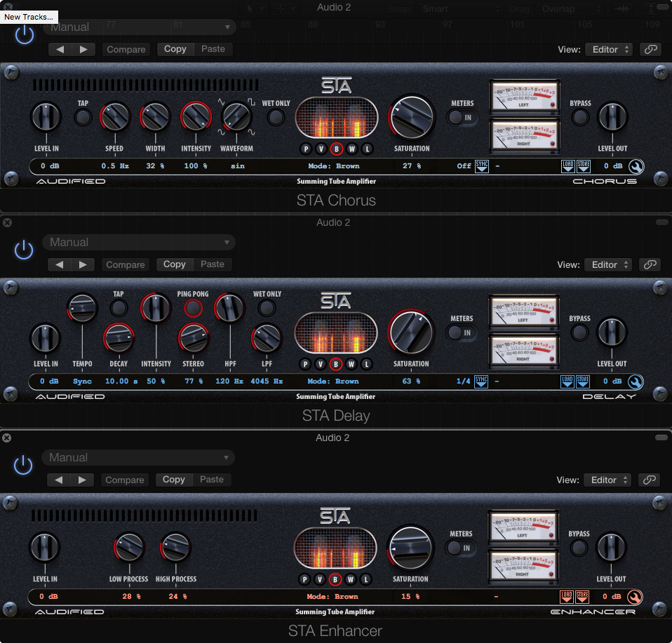
Task: Click left VU meter on the Chorus
Action: point(525,97)
